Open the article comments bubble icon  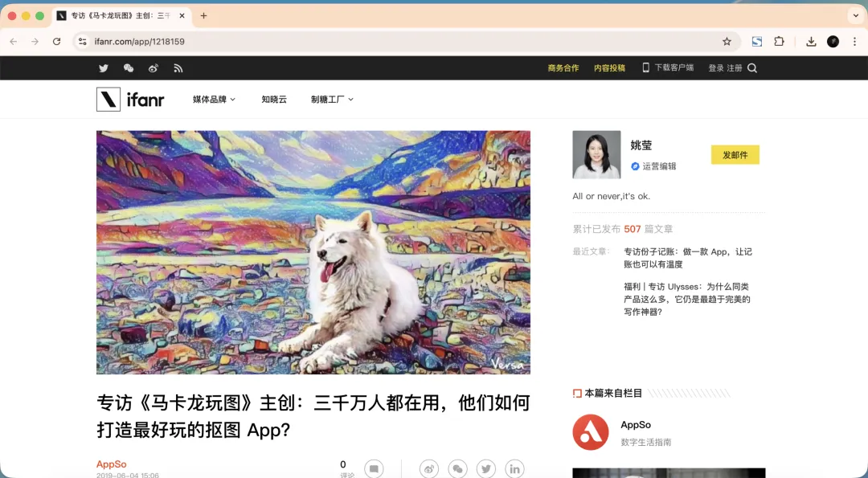tap(374, 468)
